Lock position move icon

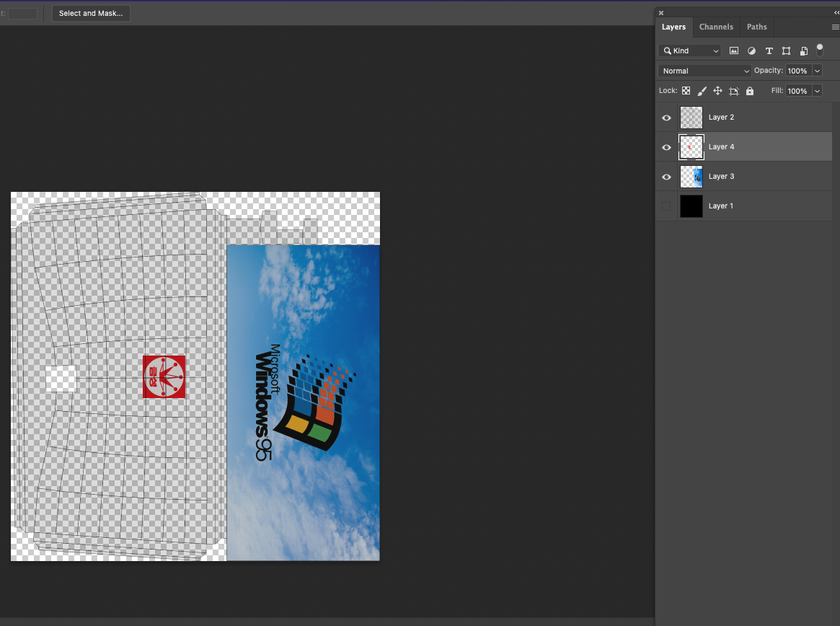(718, 91)
